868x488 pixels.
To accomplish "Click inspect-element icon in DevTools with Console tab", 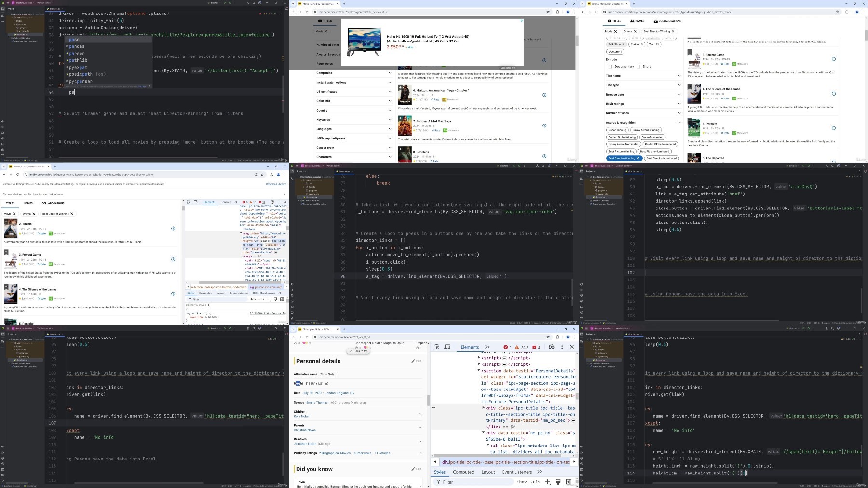I will click(189, 202).
